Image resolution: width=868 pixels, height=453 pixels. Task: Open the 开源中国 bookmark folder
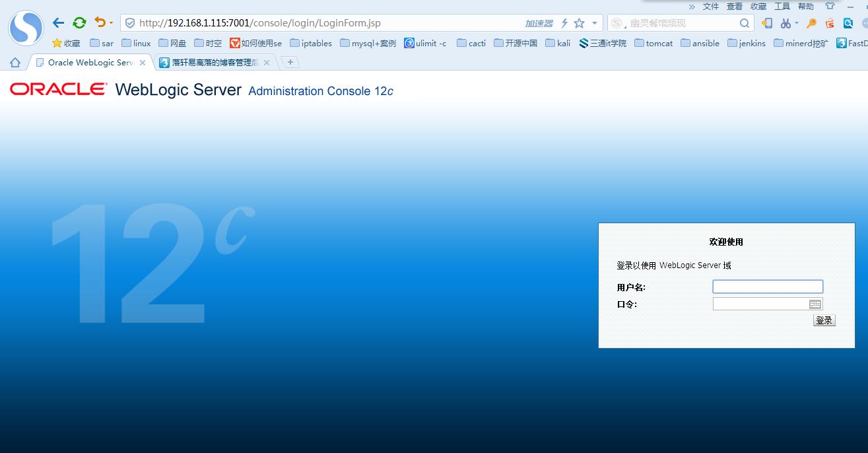pyautogui.click(x=516, y=43)
